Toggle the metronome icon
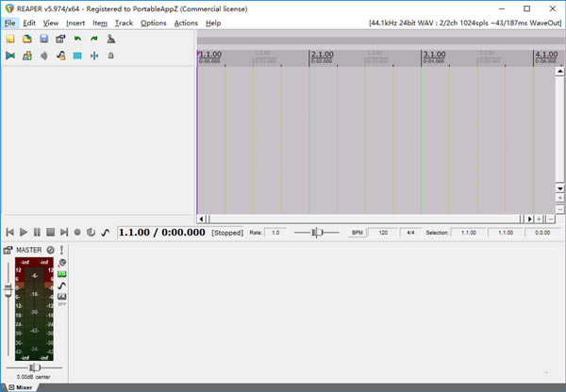Image resolution: width=566 pixels, height=392 pixels. [111, 39]
